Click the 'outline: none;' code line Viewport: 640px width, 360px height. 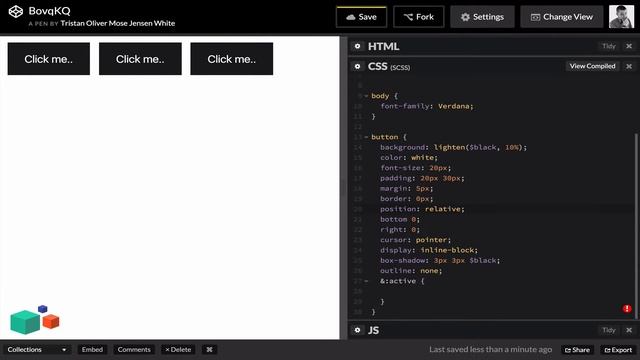pos(411,271)
